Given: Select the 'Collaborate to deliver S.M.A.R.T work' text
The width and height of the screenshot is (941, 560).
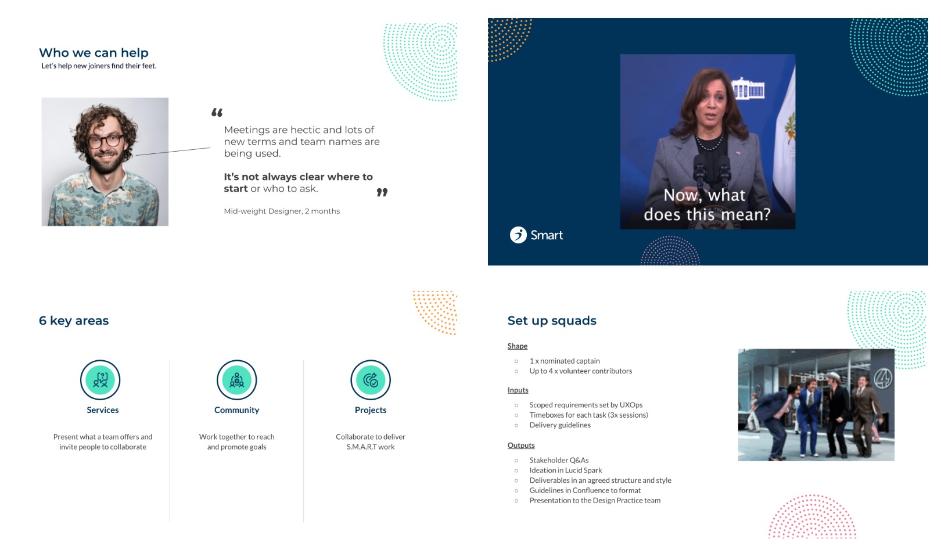Looking at the screenshot, I should click(x=371, y=442).
